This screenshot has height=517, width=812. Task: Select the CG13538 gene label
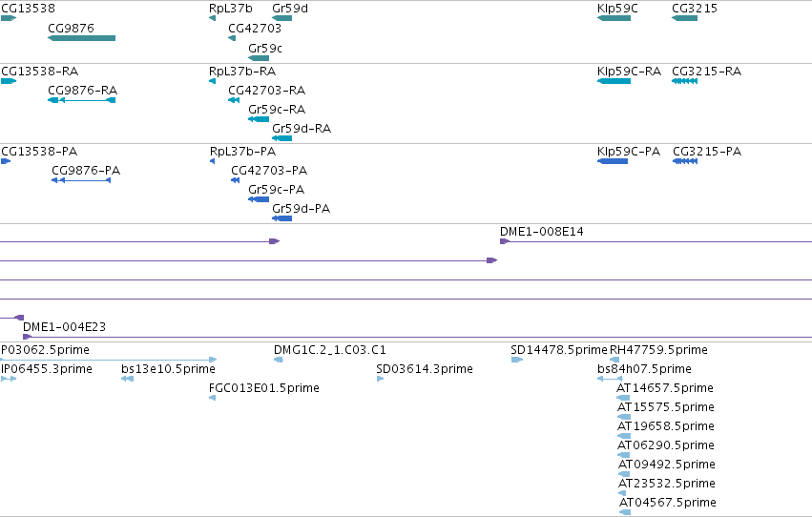[28, 9]
